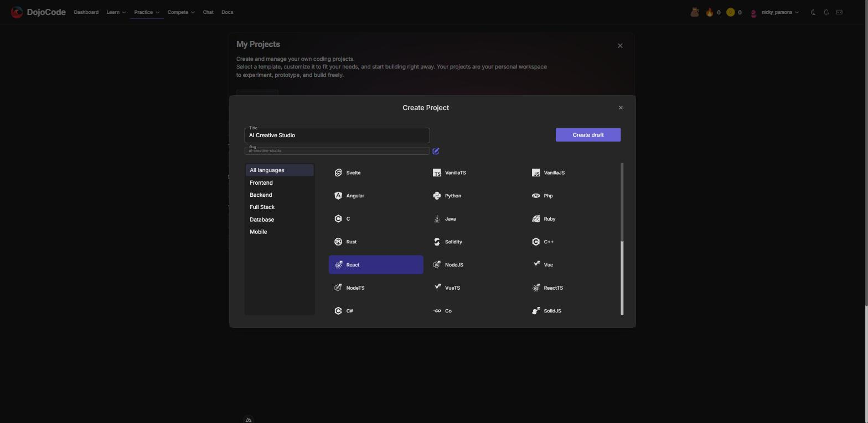Filter templates by Full Stack

(280, 207)
